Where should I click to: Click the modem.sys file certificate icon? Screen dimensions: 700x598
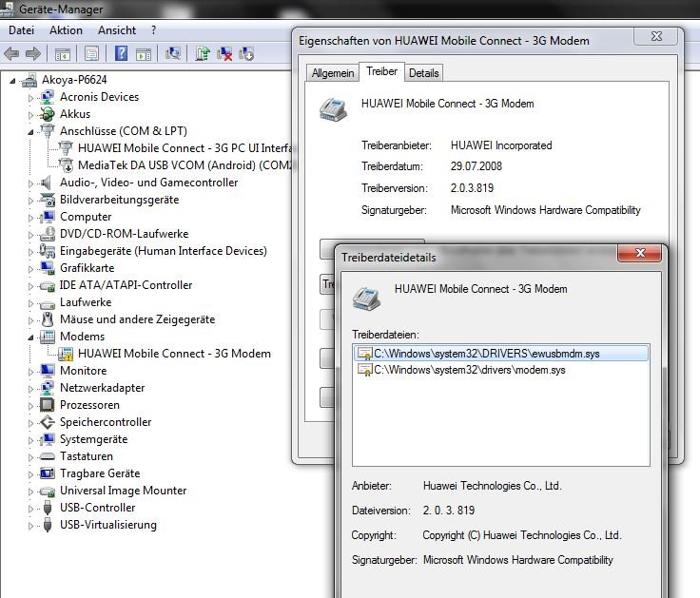[x=364, y=370]
